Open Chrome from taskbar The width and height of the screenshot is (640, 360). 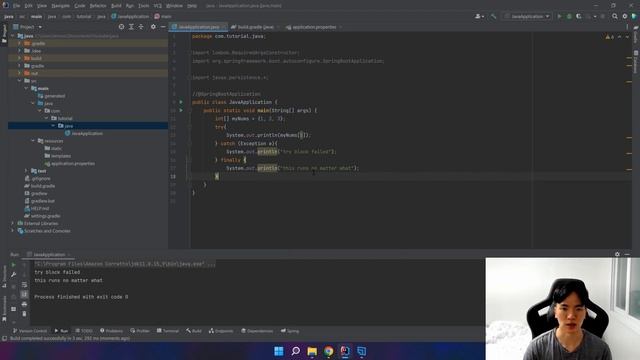coord(329,351)
